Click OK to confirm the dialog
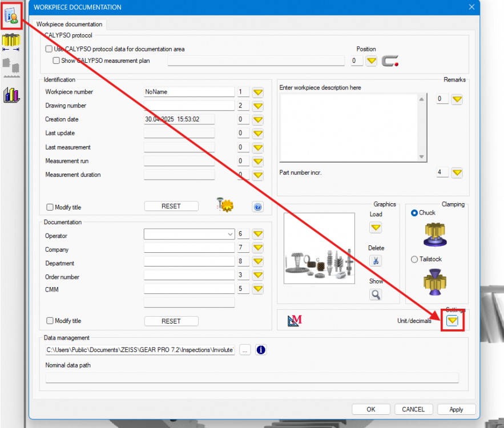The height and width of the screenshot is (428, 504). coord(371,409)
